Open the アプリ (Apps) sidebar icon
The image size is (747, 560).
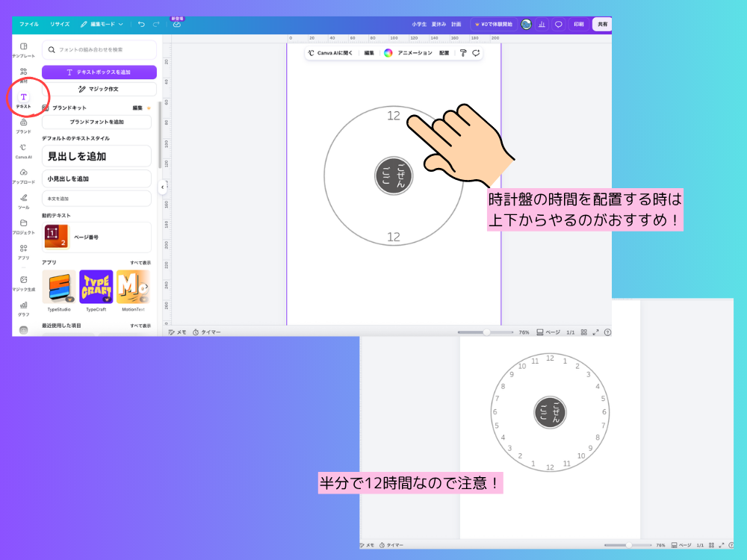pos(23,252)
